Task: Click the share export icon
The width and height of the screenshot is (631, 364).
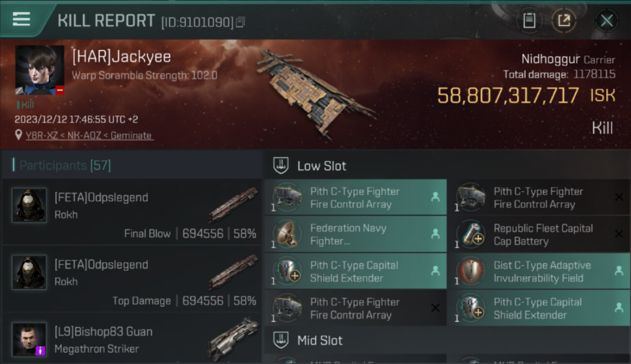Action: (x=564, y=20)
